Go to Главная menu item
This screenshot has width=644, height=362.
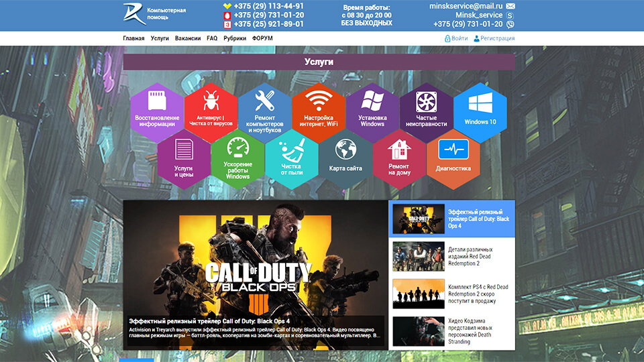tap(133, 38)
